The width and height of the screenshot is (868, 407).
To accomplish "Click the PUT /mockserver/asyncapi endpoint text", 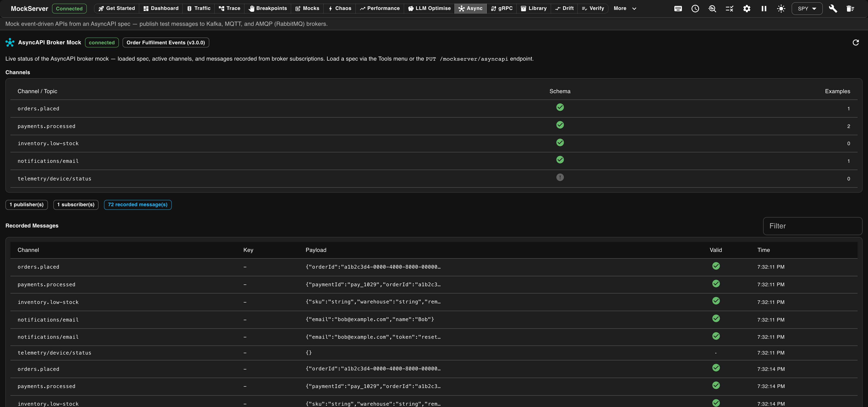I will click(x=467, y=59).
